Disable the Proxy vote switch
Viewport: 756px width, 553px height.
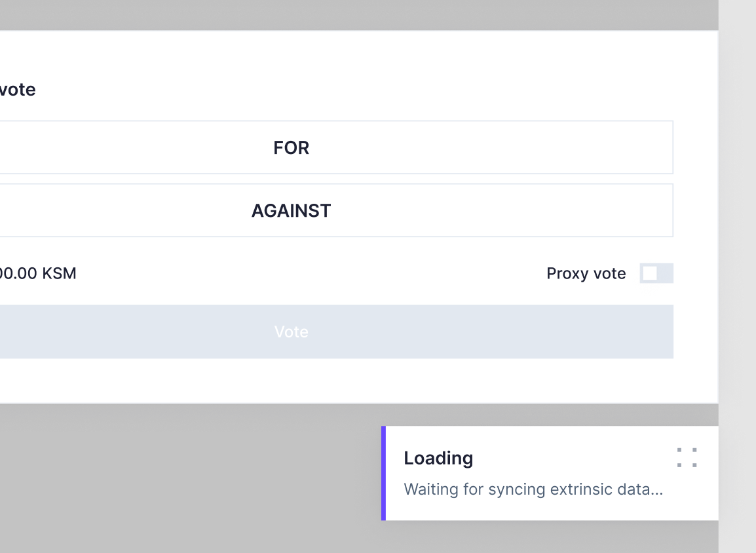[657, 273]
